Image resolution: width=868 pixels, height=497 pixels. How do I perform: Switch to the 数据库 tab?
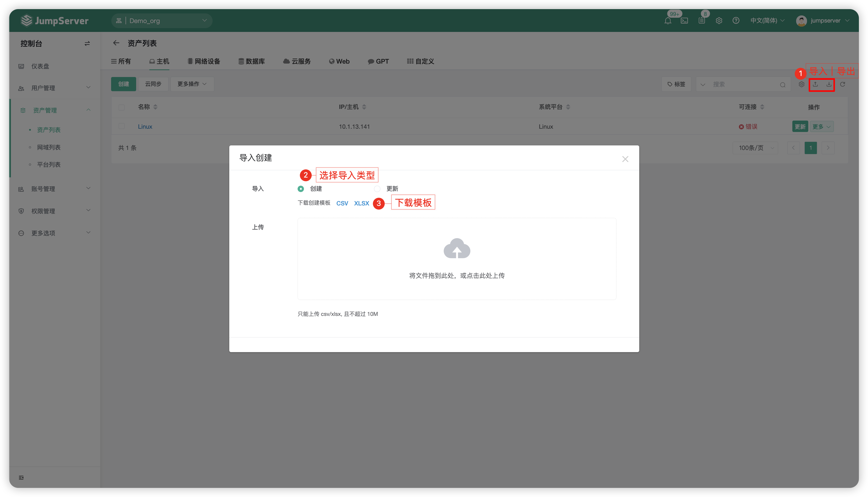[x=252, y=62]
